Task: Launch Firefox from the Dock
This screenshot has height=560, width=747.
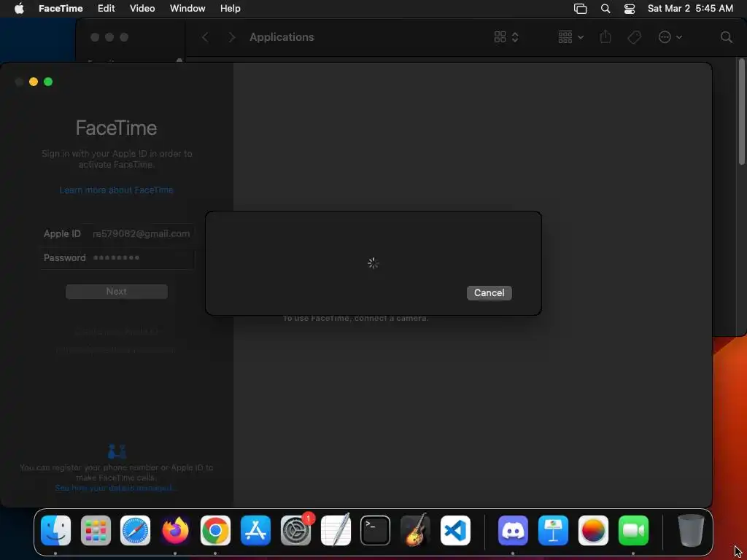Action: (175, 531)
